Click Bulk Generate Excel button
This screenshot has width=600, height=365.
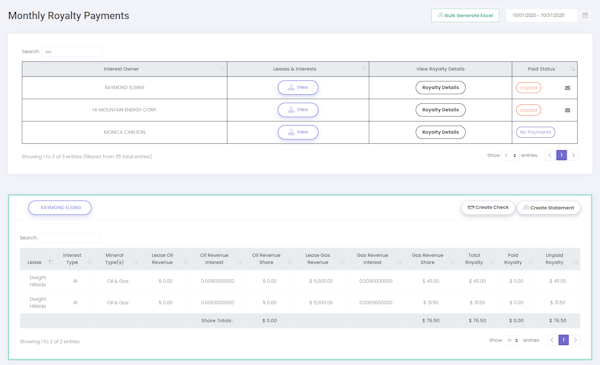pyautogui.click(x=465, y=15)
